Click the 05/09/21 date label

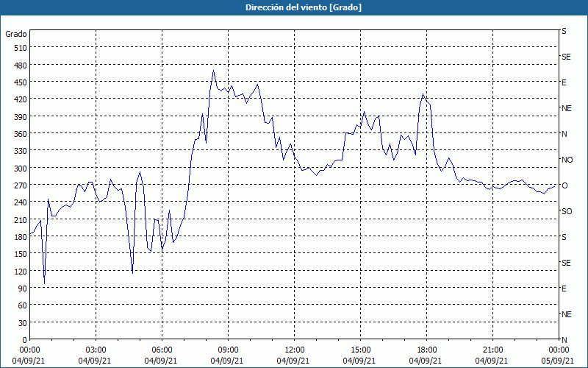point(558,361)
